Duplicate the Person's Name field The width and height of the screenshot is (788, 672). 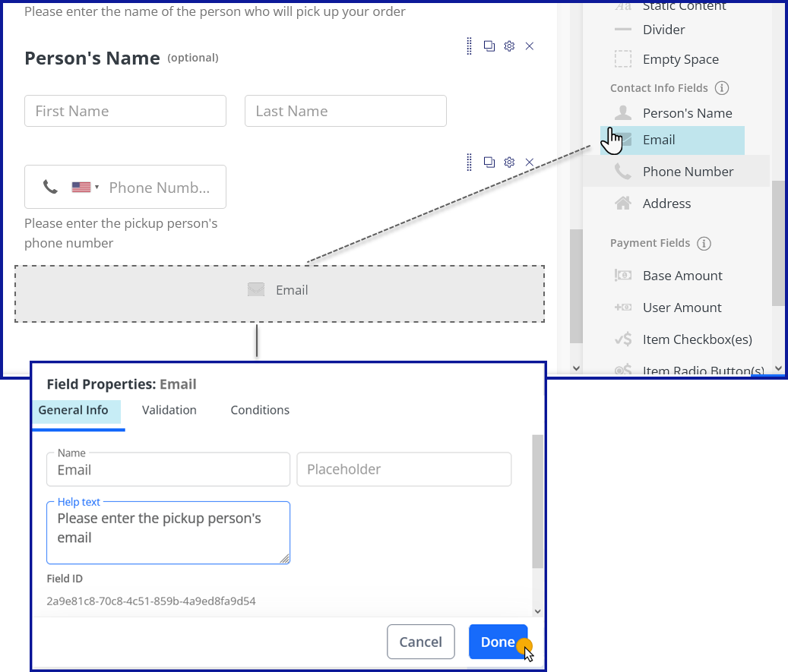489,46
